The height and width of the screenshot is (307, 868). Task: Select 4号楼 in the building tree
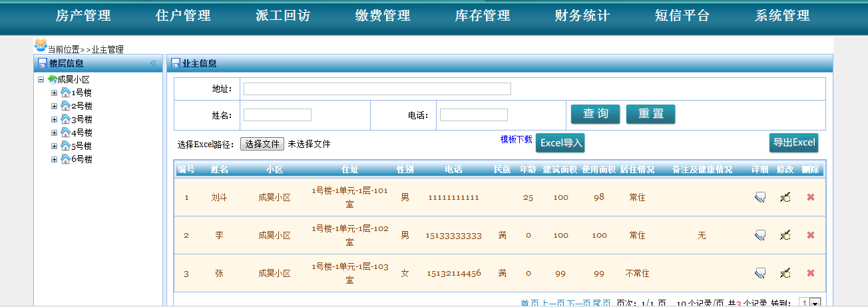[81, 133]
